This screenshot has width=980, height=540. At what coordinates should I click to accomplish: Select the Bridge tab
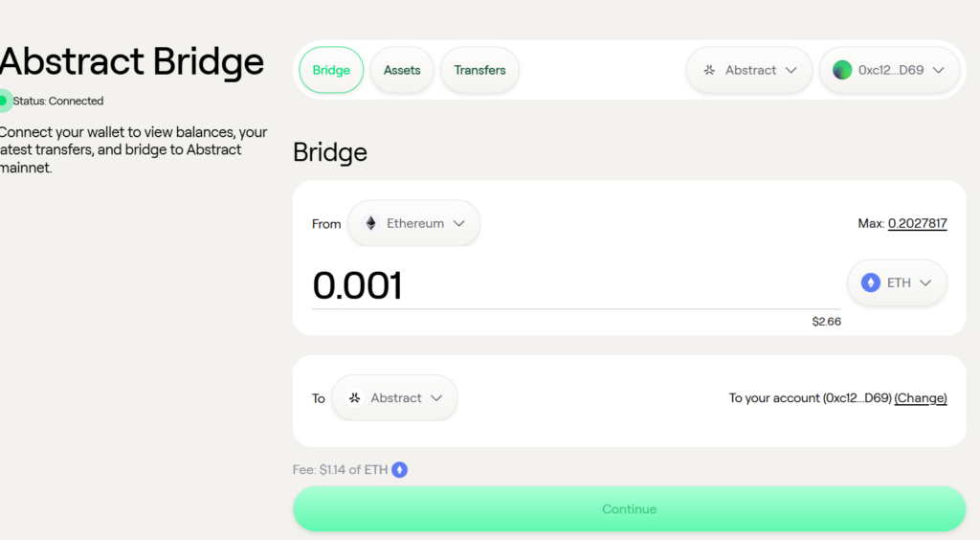coord(331,70)
